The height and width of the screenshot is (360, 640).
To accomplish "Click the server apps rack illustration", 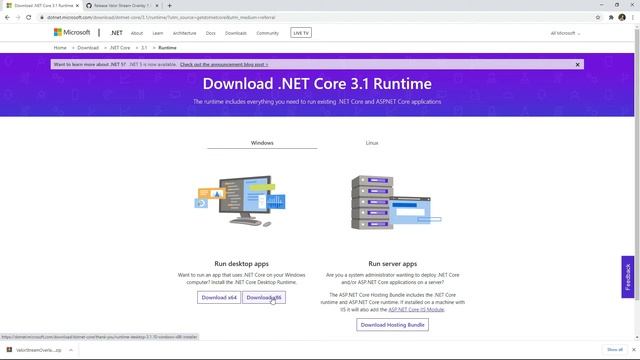I will point(396,202).
